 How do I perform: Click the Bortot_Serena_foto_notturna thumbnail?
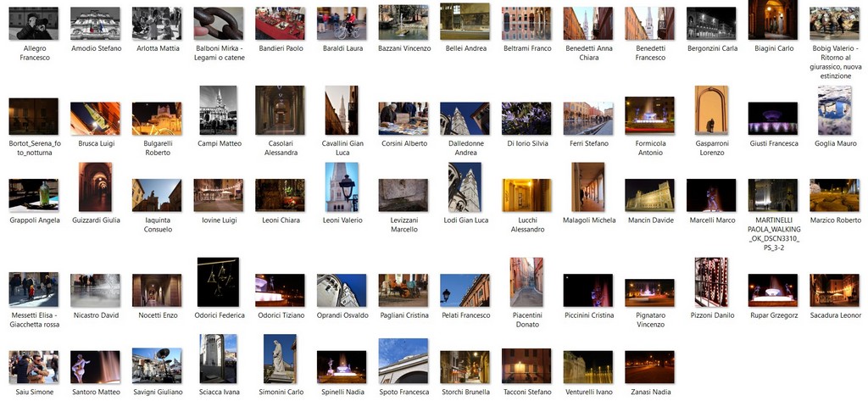pos(34,116)
